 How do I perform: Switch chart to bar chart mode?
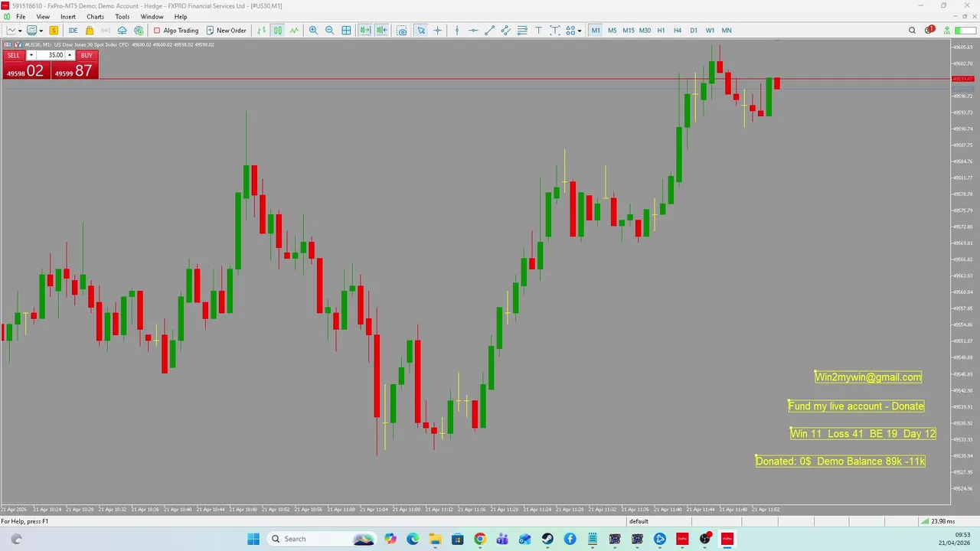coord(262,31)
